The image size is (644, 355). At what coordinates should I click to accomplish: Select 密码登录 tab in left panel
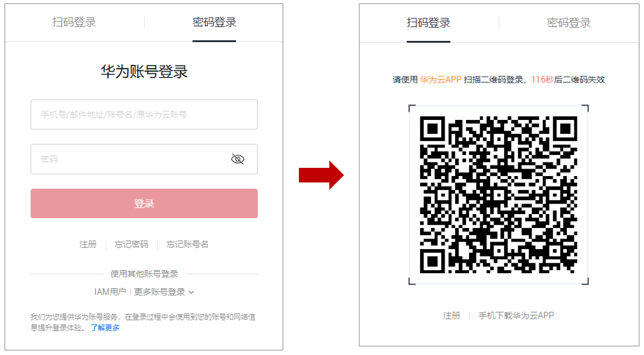pos(215,22)
